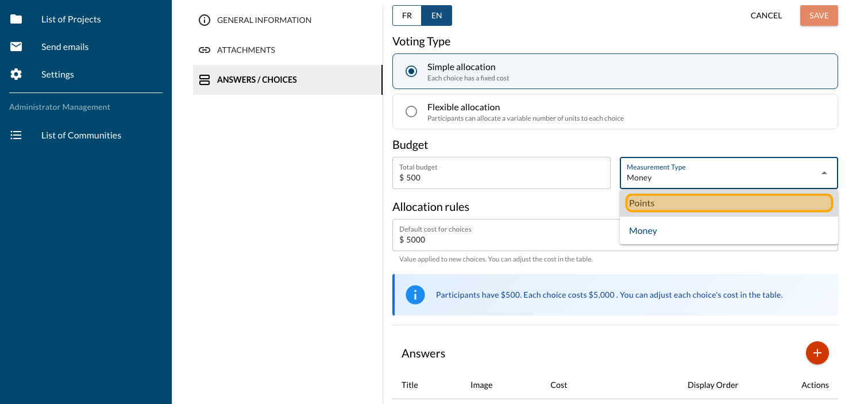Screen dimensions: 868x404
Task: Select the Simple allocation radio button
Action: point(411,72)
